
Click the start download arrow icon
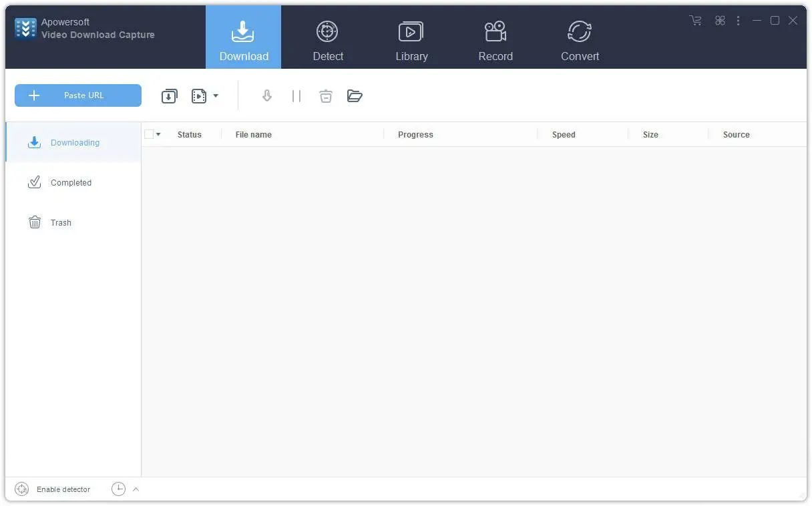(x=266, y=95)
